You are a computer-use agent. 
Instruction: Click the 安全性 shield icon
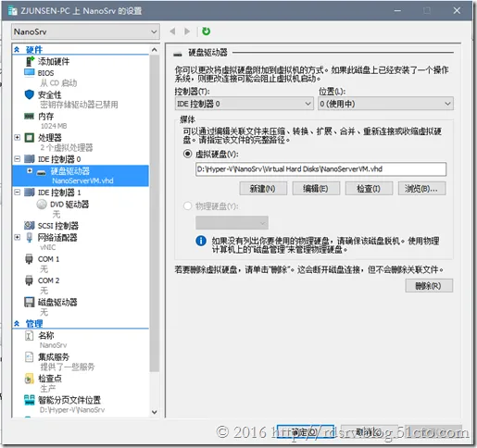[x=30, y=94]
